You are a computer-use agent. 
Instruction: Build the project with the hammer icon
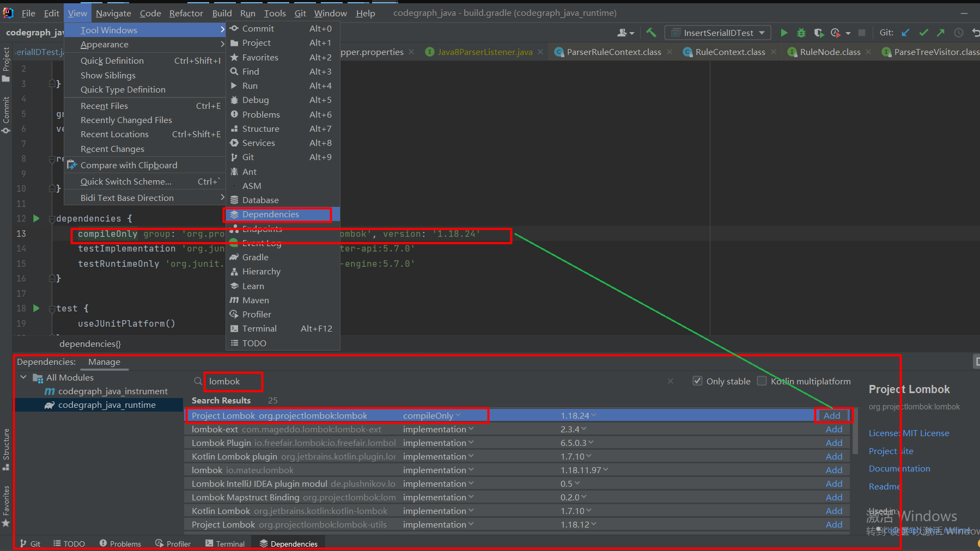click(x=651, y=32)
